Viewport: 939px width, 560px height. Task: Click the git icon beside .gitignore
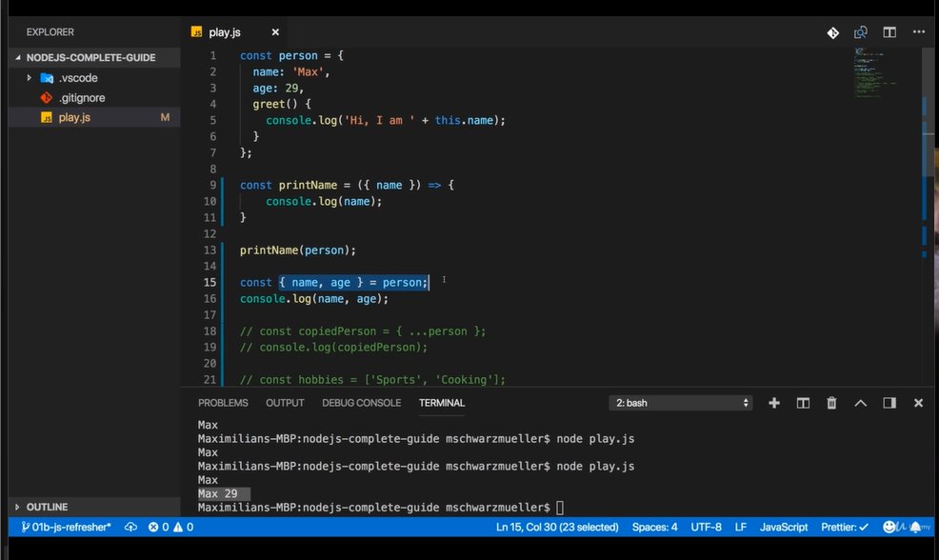(x=46, y=98)
